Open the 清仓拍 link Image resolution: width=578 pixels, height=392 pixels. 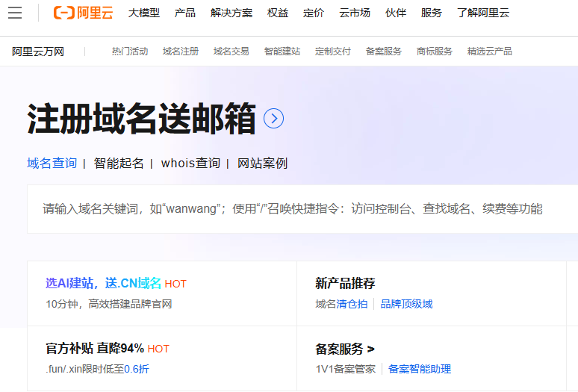[x=352, y=305]
